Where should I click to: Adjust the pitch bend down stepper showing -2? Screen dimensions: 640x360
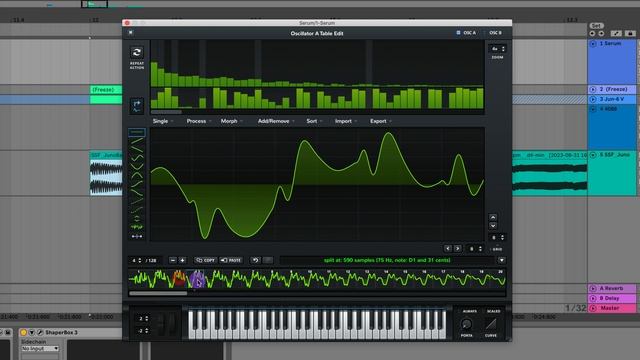[143, 331]
